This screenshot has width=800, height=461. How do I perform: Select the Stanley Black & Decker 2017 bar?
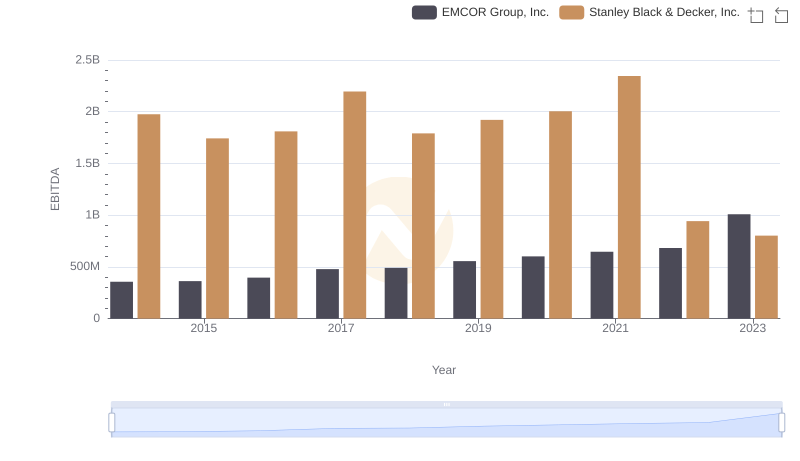tap(355, 205)
